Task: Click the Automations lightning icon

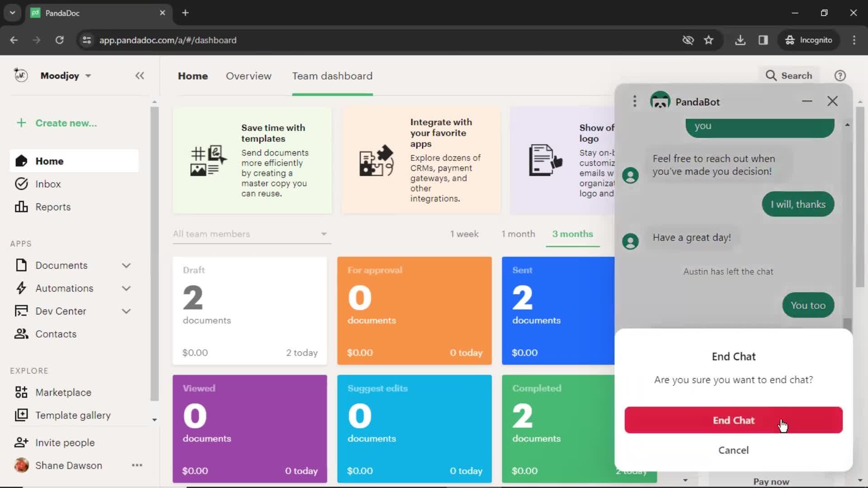Action: pyautogui.click(x=21, y=288)
